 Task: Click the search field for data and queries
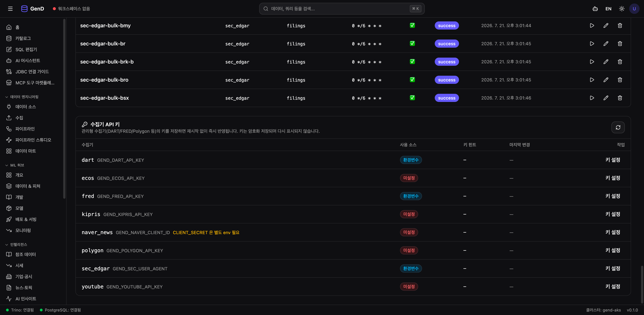coord(342,9)
